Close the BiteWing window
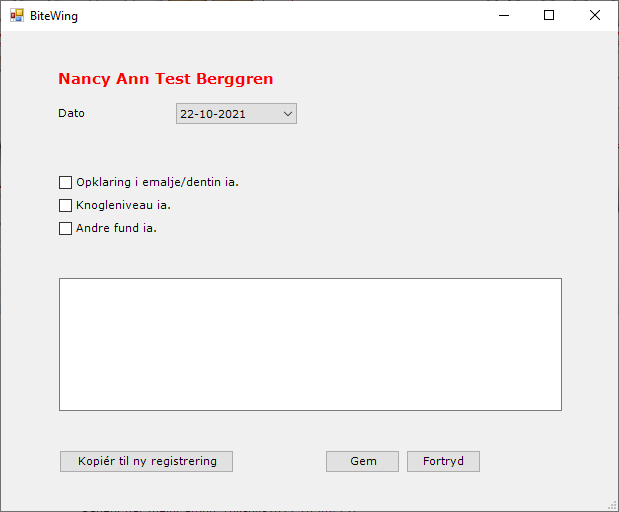This screenshot has height=512, width=619. pyautogui.click(x=594, y=16)
